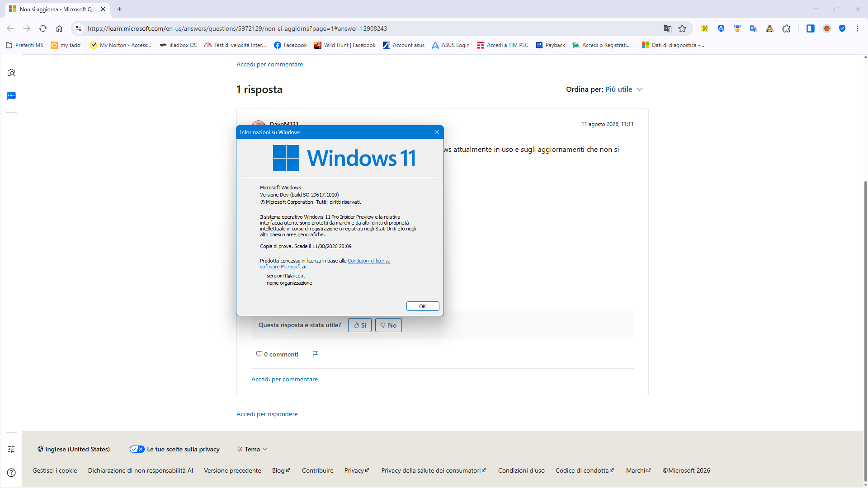The width and height of the screenshot is (868, 488).
Task: Open the Dati di diagnostica bookmark
Action: (673, 45)
